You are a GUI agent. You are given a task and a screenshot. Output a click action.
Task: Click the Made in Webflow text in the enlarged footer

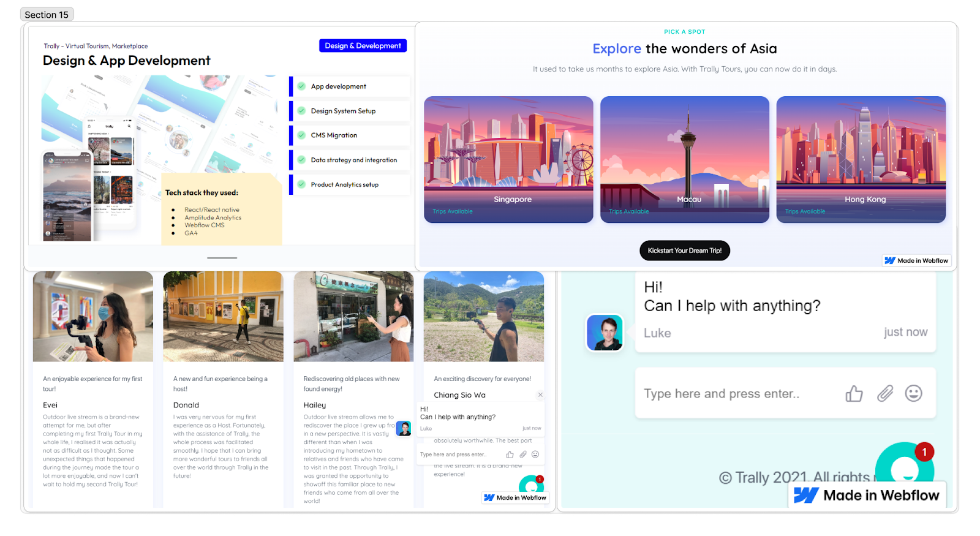(881, 495)
